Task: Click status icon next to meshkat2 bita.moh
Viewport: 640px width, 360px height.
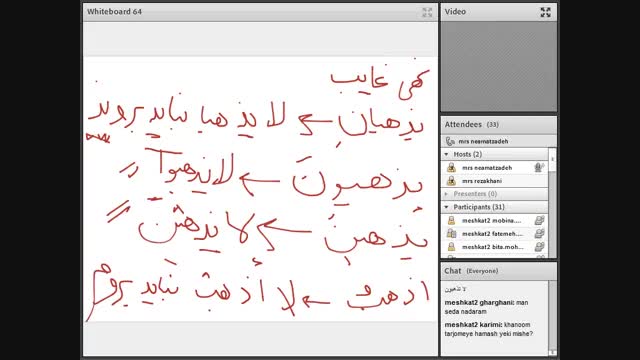Action: [x=539, y=247]
